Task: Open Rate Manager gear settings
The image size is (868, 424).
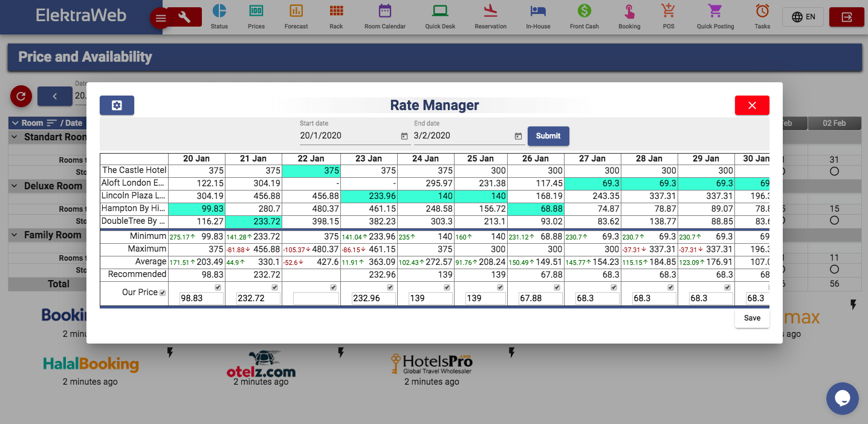Action: pyautogui.click(x=117, y=105)
